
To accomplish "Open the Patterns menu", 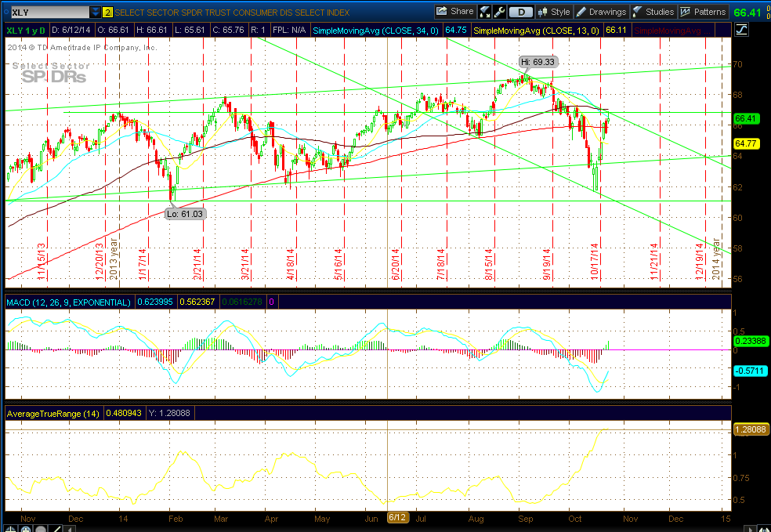I will tap(703, 12).
